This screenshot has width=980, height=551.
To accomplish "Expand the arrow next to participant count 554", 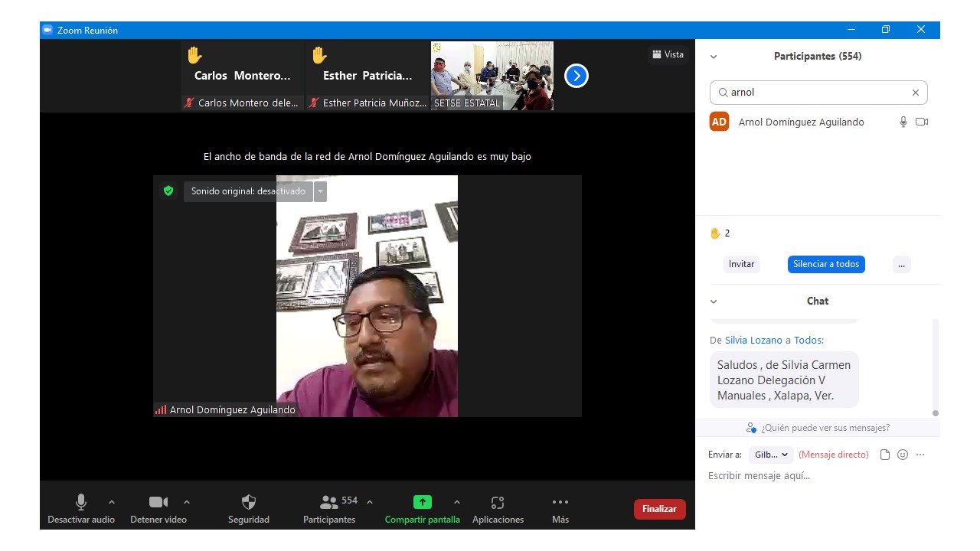I will tap(370, 502).
